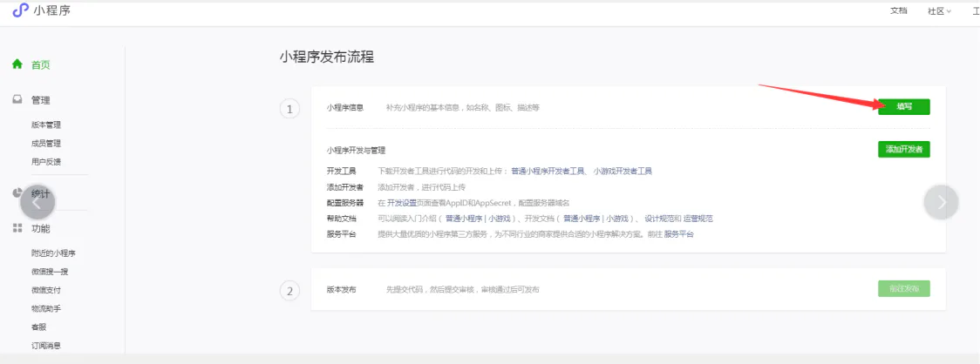The width and height of the screenshot is (980, 364).
Task: Click the 小程序开发与管理 label
Action: click(x=357, y=151)
